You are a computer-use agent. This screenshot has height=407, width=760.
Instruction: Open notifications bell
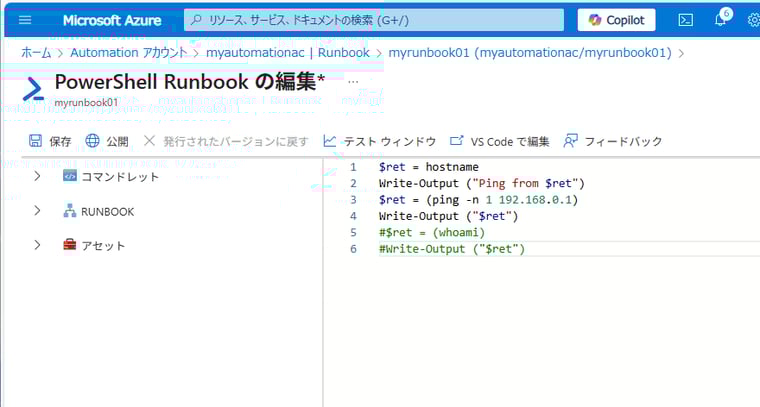point(720,19)
